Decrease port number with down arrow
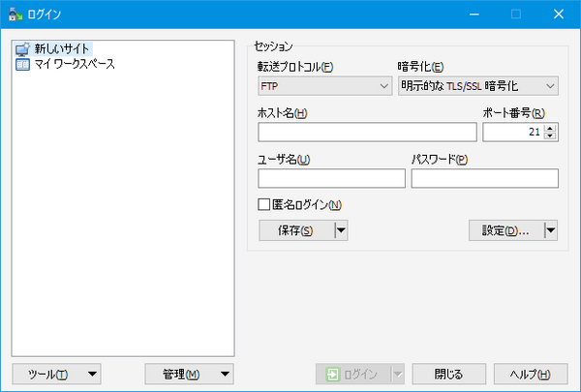The width and height of the screenshot is (581, 392). [550, 136]
